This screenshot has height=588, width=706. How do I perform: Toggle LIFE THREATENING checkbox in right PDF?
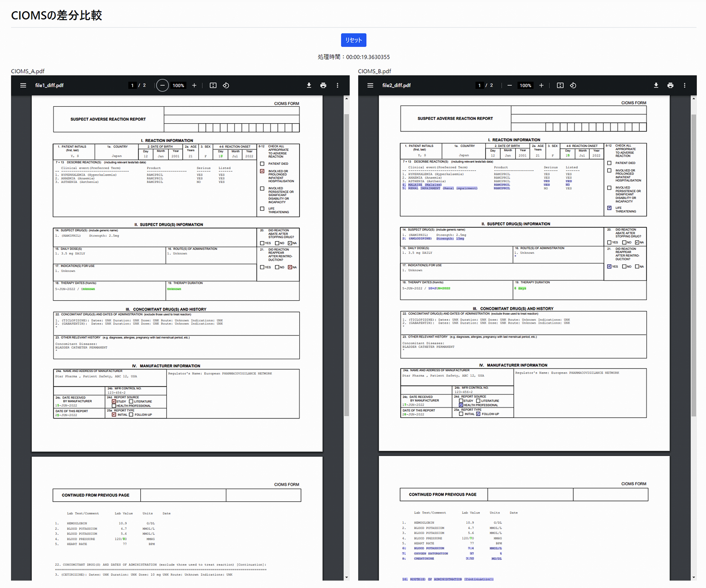(x=609, y=208)
